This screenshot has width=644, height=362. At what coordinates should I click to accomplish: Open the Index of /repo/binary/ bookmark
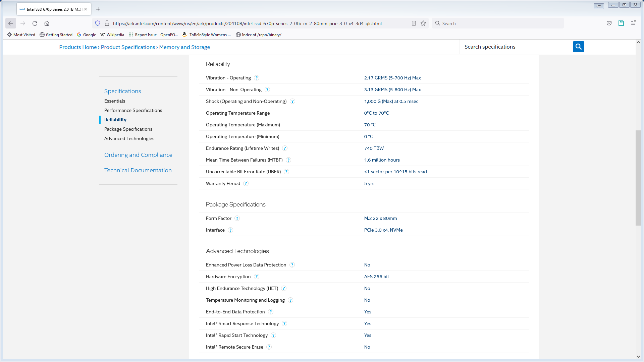259,35
